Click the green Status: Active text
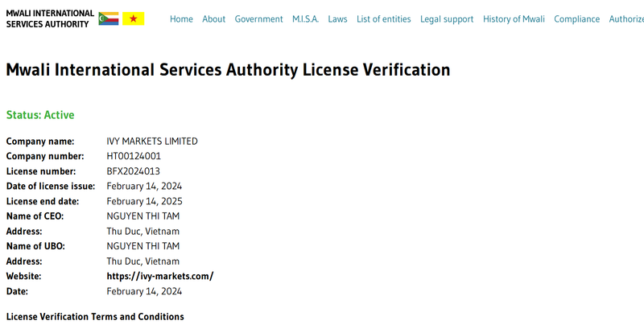 (40, 115)
